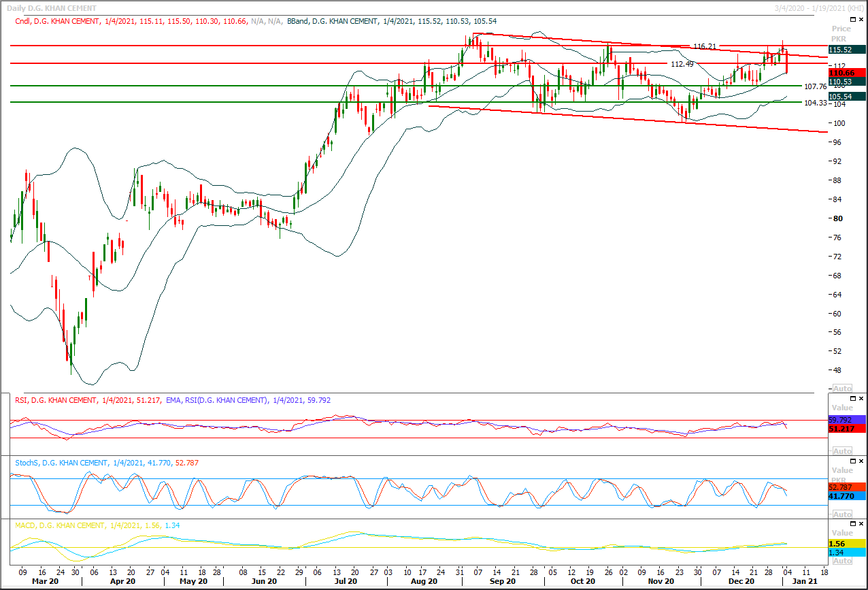Click the purple 59.792 EMA value tag
The image size is (868, 590).
[x=846, y=420]
